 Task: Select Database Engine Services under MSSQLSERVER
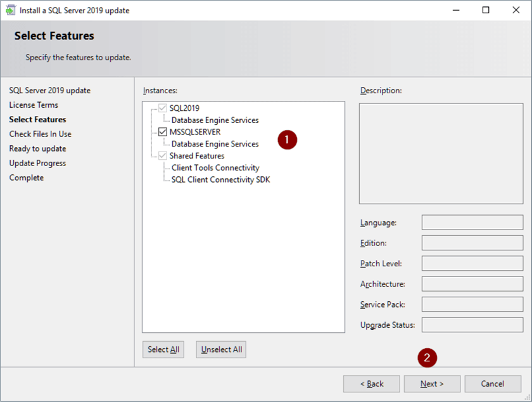coord(215,144)
